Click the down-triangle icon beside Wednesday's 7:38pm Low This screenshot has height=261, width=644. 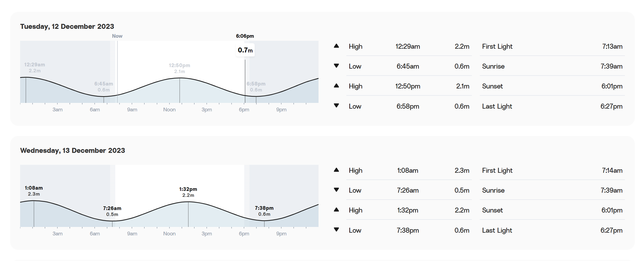click(336, 229)
